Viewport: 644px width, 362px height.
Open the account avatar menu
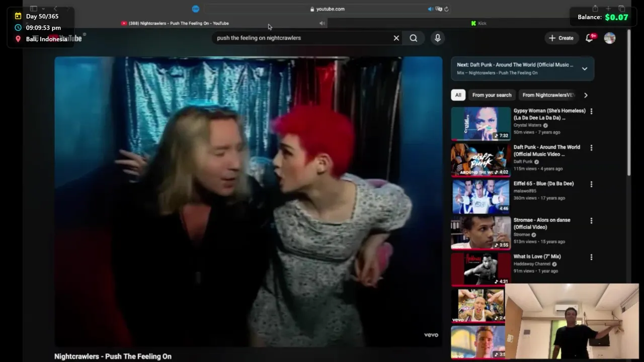coord(610,38)
